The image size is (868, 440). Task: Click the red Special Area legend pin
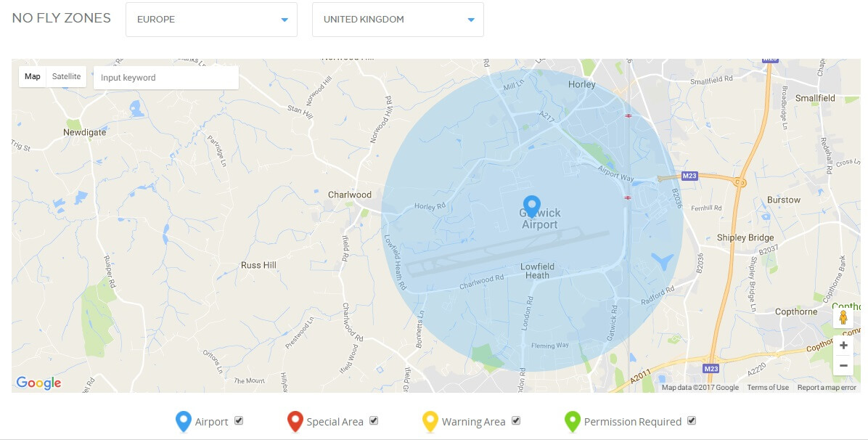(x=295, y=422)
